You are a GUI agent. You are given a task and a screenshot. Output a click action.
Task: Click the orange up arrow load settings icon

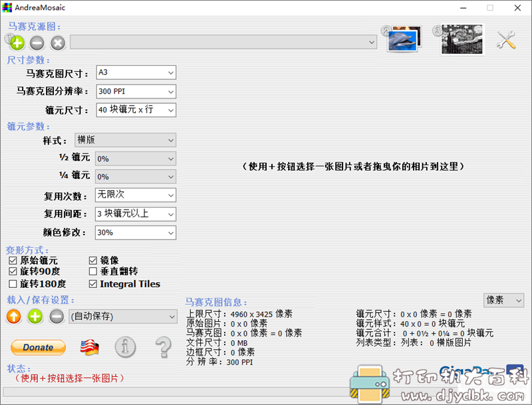click(14, 317)
